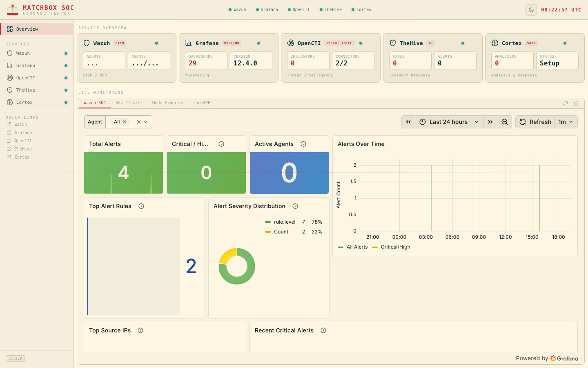The width and height of the screenshot is (588, 368).
Task: Remove the All chip from Agent filter
Action: [125, 122]
